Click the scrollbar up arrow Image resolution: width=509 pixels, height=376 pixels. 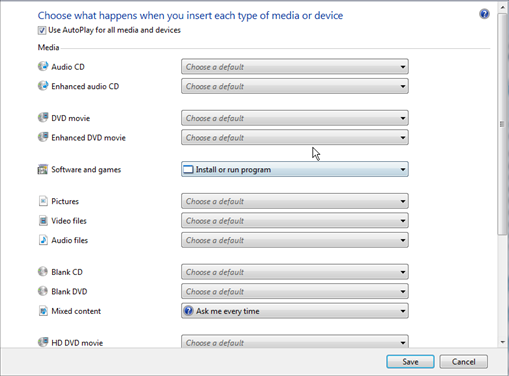pos(502,7)
